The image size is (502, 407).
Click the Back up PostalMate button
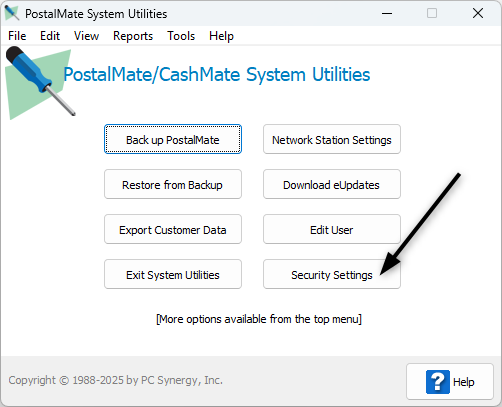point(173,139)
